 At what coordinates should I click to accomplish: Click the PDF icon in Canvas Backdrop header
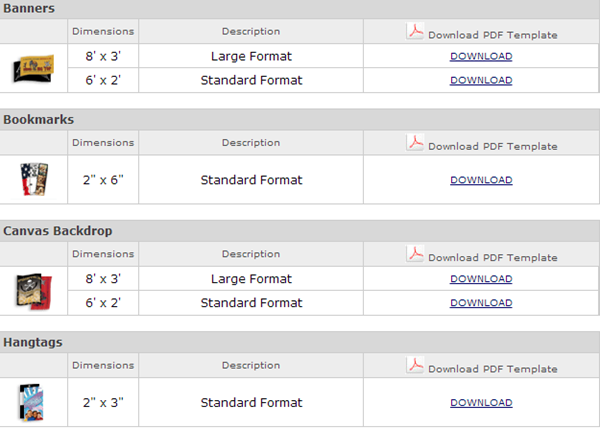[415, 254]
